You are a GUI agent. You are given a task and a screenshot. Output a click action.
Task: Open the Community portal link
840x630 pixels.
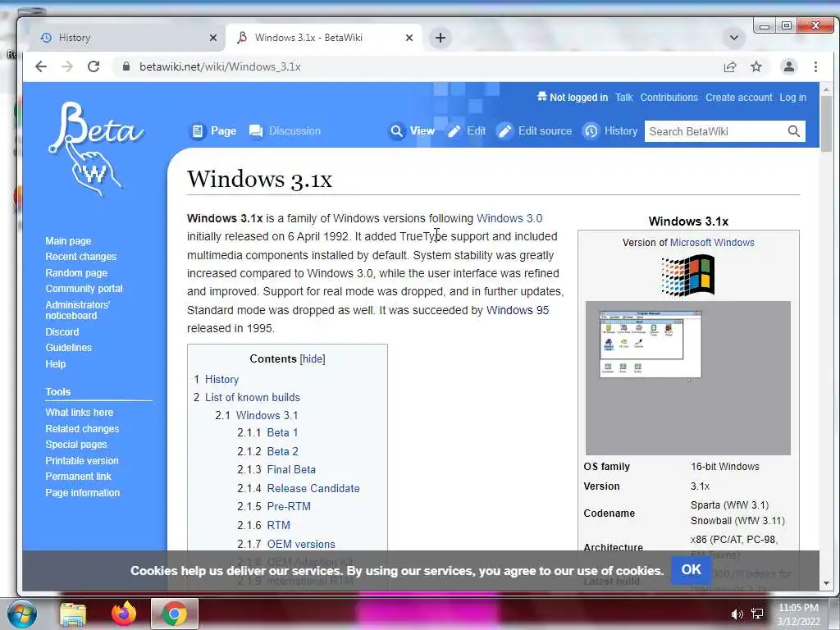84,288
